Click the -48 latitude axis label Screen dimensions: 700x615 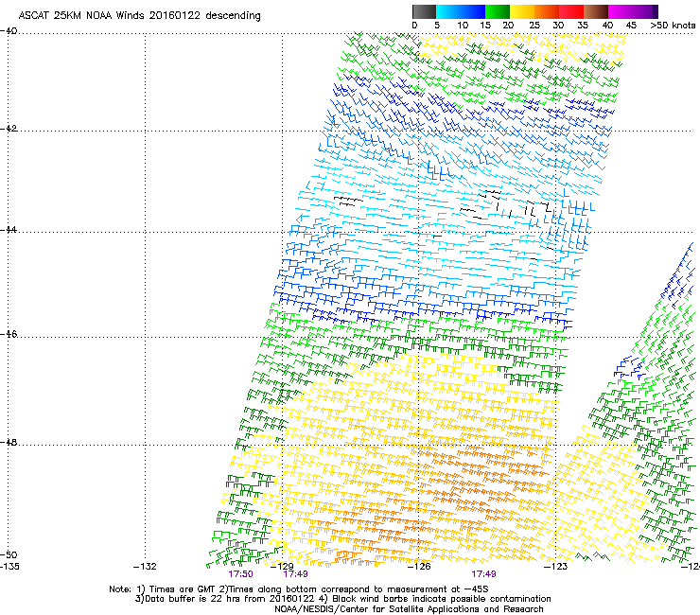click(x=9, y=442)
